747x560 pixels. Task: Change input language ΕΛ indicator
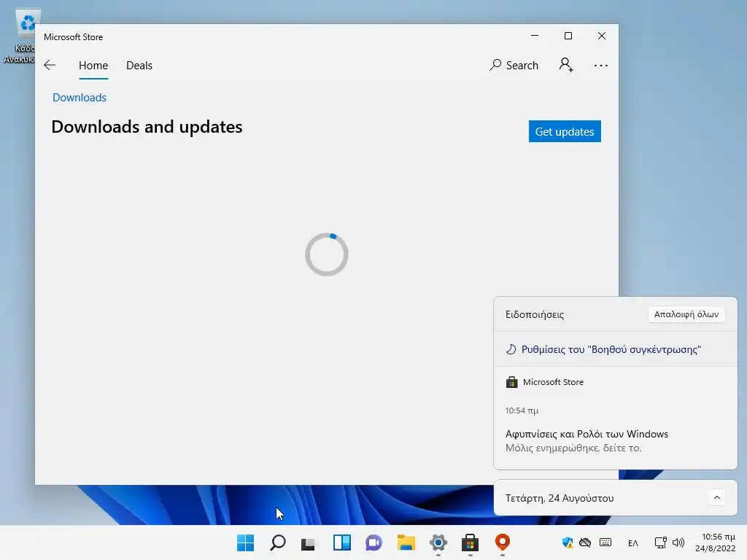click(632, 542)
